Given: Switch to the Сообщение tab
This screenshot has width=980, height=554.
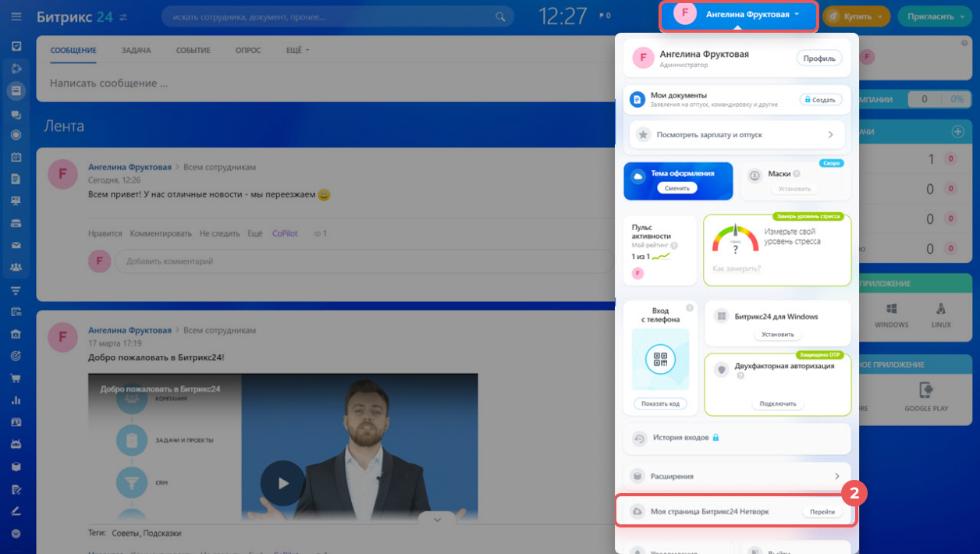Looking at the screenshot, I should pyautogui.click(x=73, y=51).
